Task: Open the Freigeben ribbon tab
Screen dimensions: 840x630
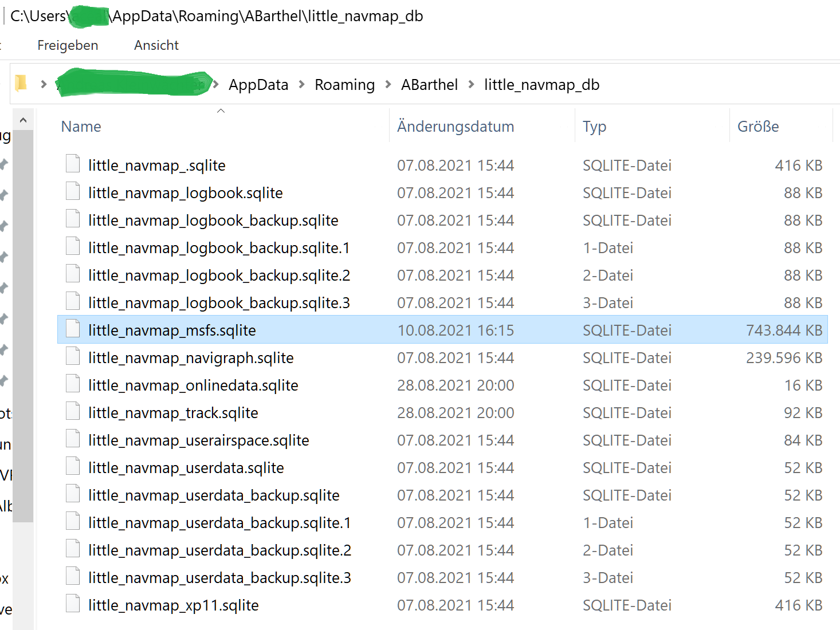Action: 68,45
